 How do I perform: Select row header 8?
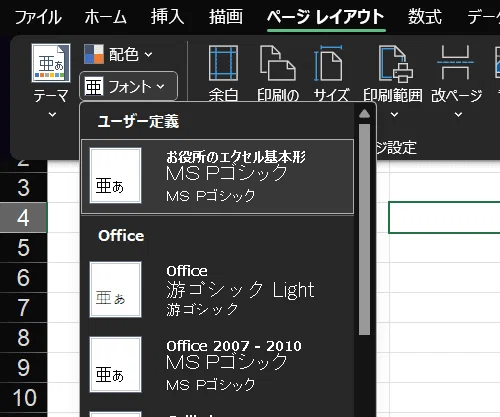(x=23, y=337)
